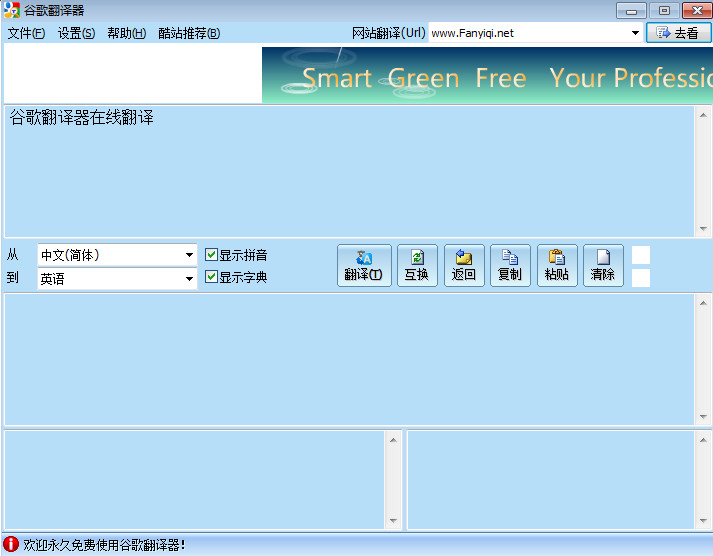Expand the website URL dropdown list
The height and width of the screenshot is (556, 713).
tap(635, 33)
